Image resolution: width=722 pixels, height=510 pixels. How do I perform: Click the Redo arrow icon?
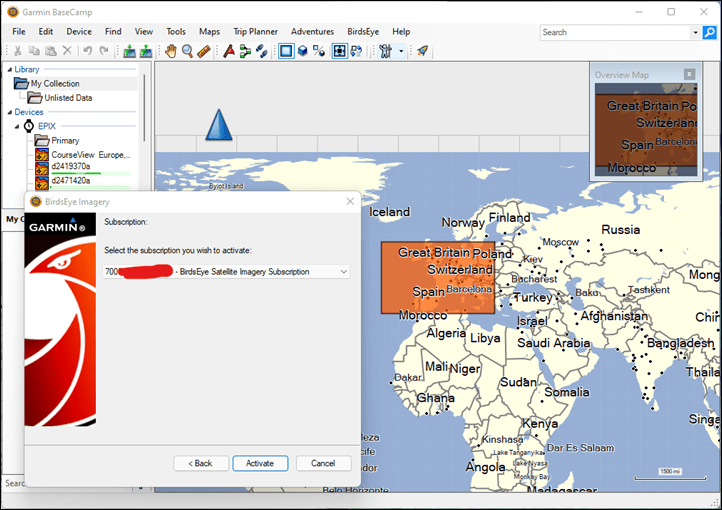tap(105, 51)
